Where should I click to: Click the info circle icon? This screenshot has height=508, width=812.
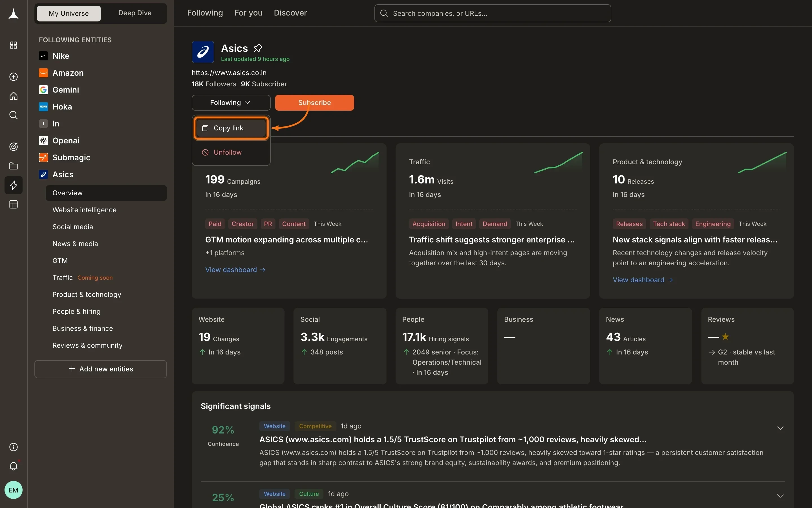click(x=14, y=447)
